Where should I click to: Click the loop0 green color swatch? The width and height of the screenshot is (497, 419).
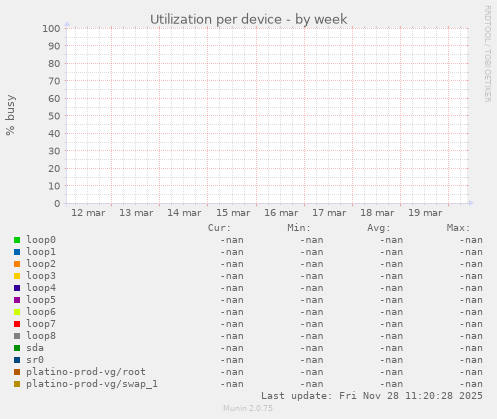[17, 240]
